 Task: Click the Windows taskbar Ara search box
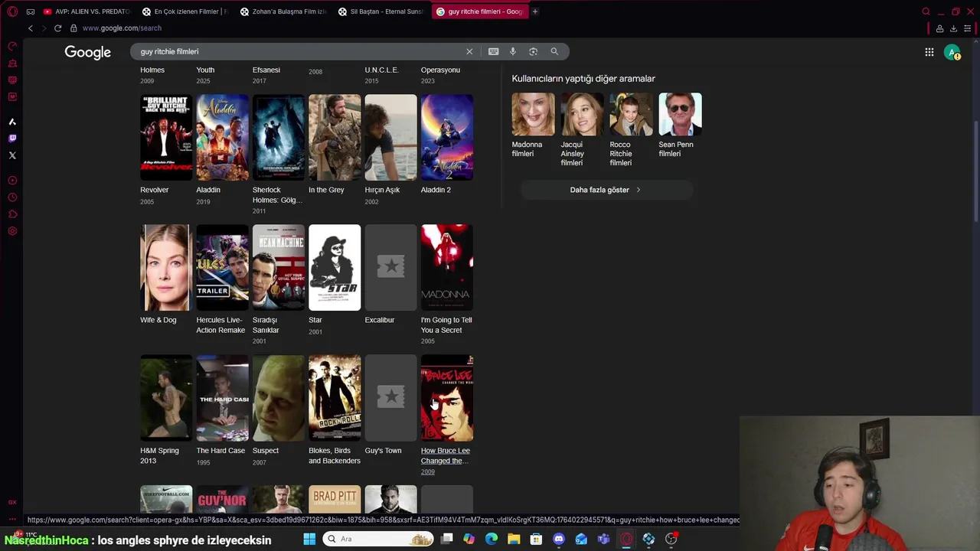pos(378,539)
